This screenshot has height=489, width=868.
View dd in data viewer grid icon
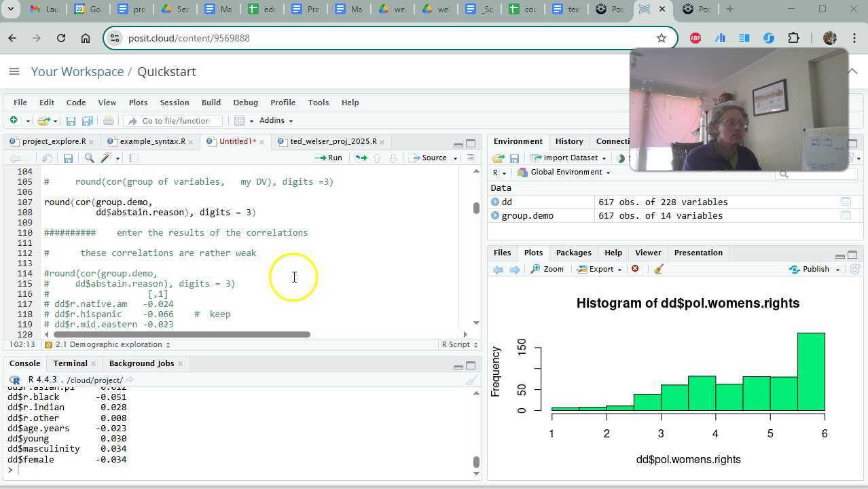tap(846, 202)
